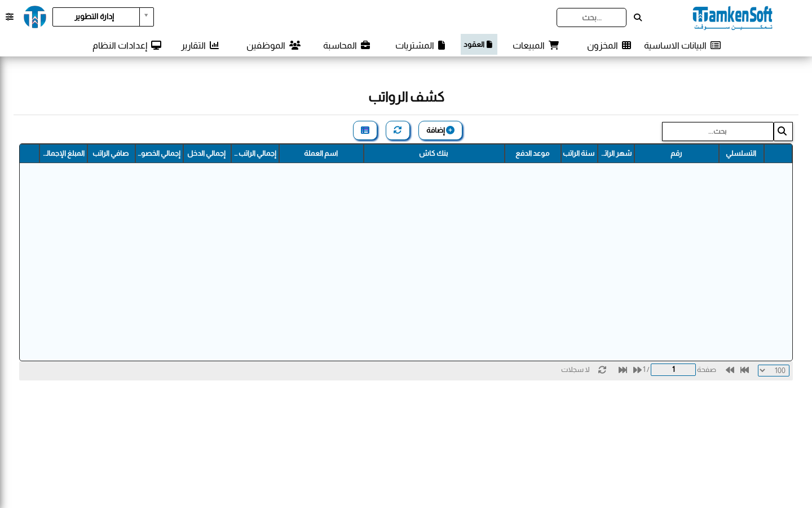812x508 pixels.
Task: Open the المخزون menu
Action: click(609, 45)
